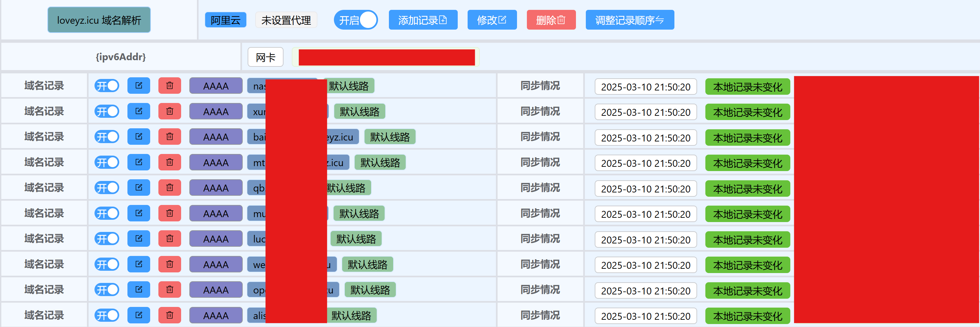Viewport: 980px width, 327px height.
Task: Delete the qb domain record
Action: [x=170, y=188]
